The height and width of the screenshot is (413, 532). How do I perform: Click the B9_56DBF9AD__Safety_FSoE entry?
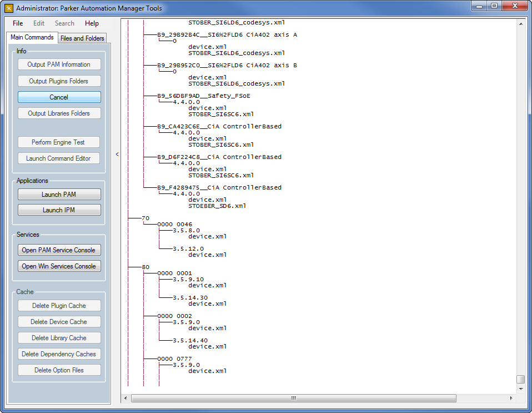tap(204, 96)
